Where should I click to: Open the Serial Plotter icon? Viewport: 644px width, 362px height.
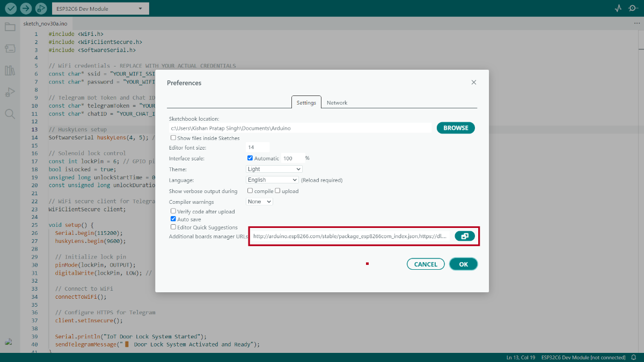click(x=618, y=9)
